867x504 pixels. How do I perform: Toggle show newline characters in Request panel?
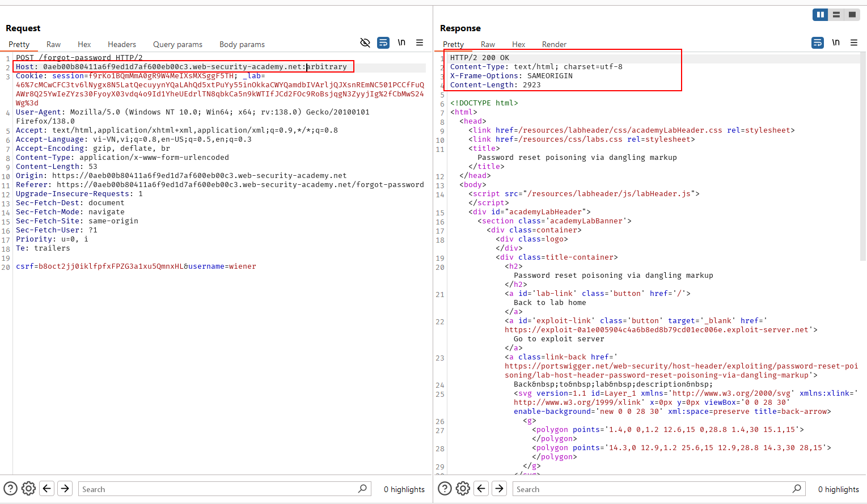click(x=401, y=43)
